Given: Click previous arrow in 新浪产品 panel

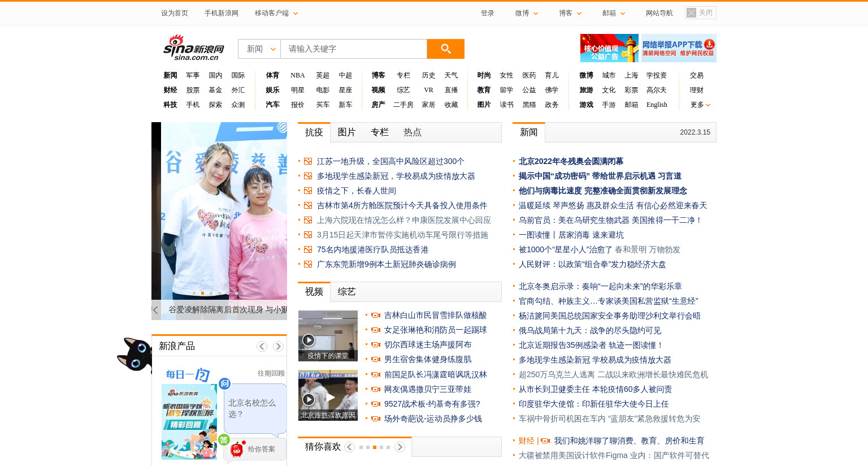Looking at the screenshot, I should [x=262, y=346].
